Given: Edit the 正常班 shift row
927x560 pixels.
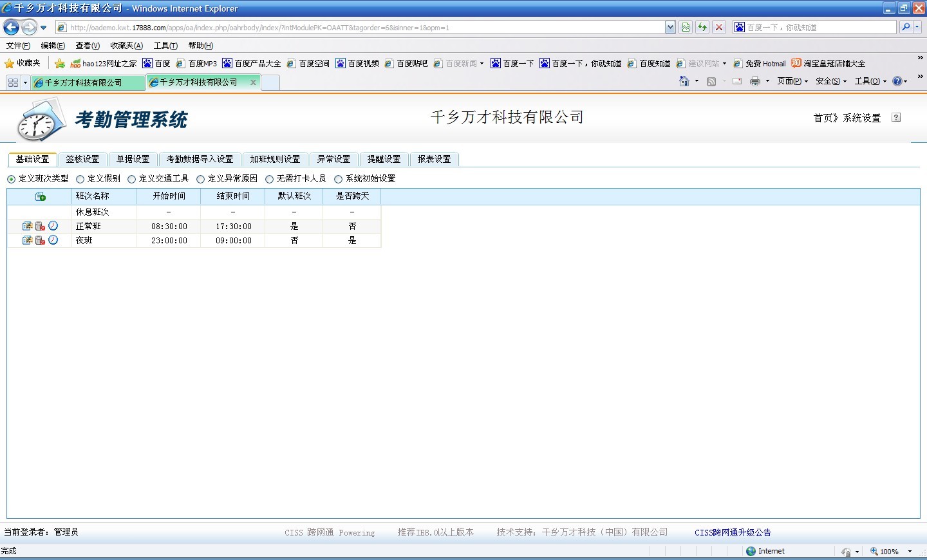Looking at the screenshot, I should tap(27, 226).
